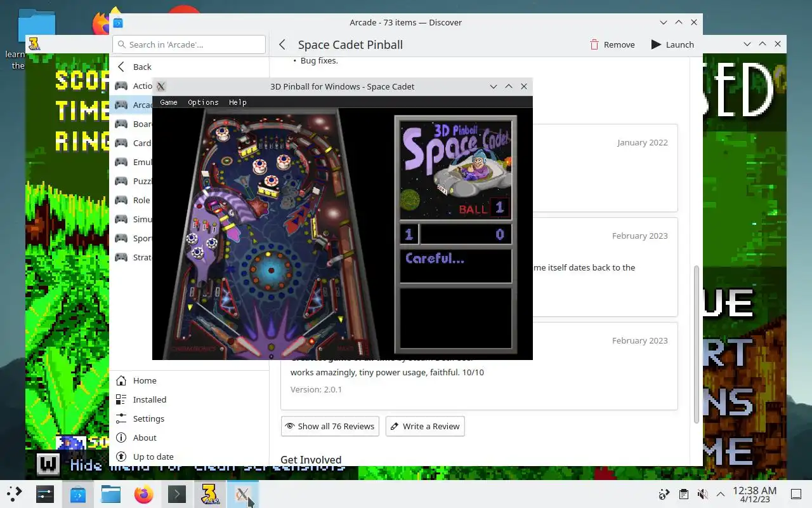Launch Firefox from the taskbar

coord(144,494)
